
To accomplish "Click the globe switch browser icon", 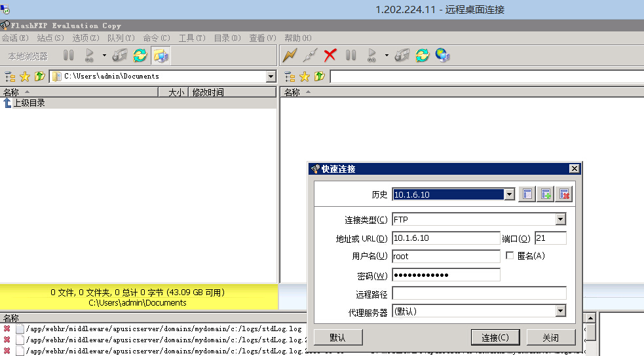I will point(443,55).
